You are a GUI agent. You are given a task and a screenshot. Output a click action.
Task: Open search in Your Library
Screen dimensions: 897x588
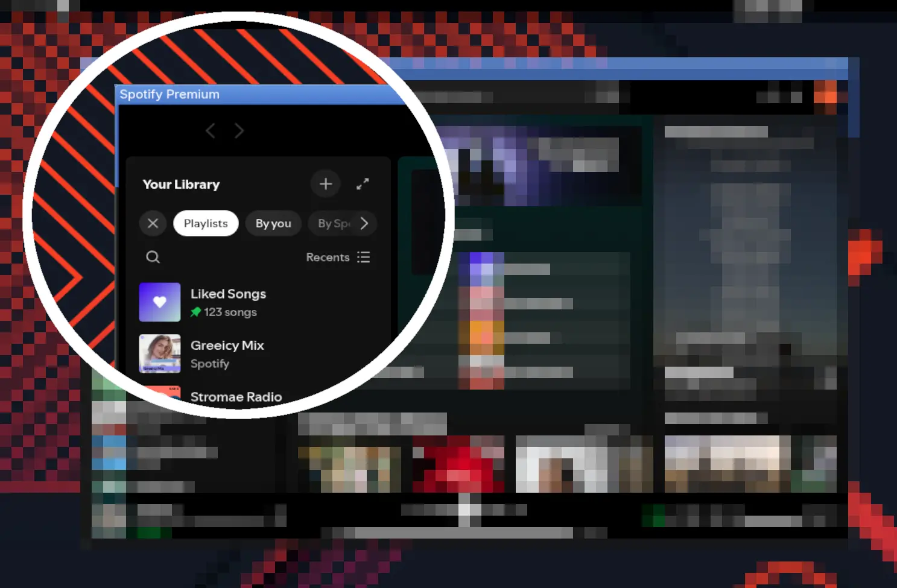point(153,257)
